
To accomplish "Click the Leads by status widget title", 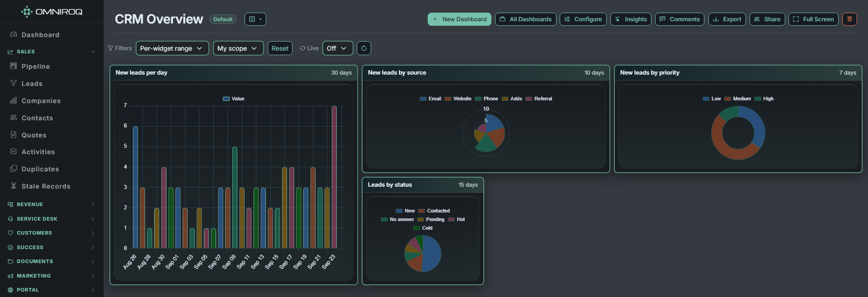I will click(390, 184).
